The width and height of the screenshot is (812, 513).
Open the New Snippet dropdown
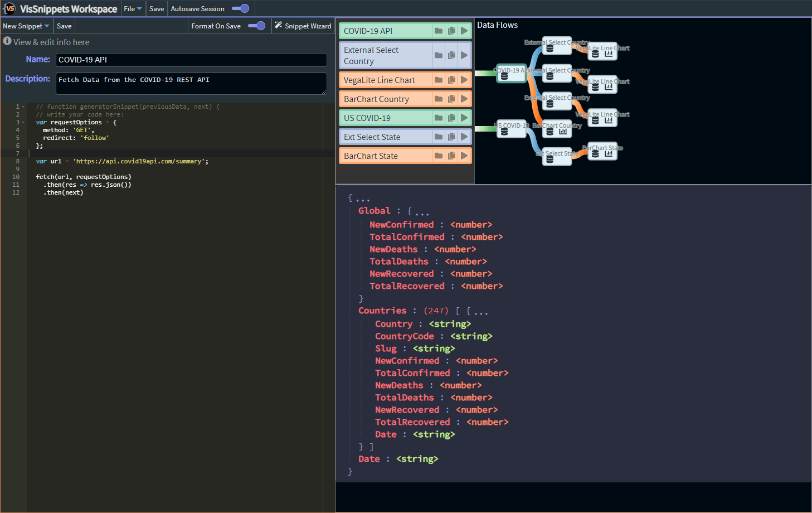coord(26,26)
